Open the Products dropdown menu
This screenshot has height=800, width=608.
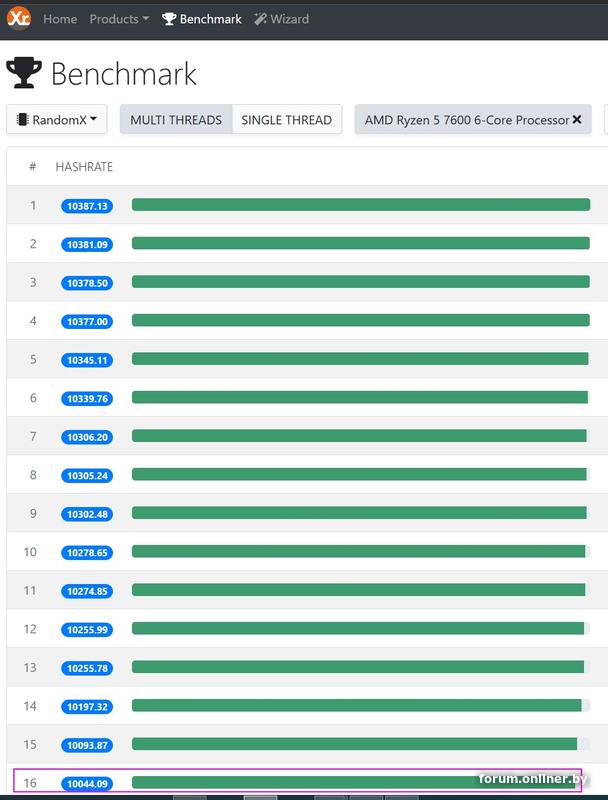point(119,19)
